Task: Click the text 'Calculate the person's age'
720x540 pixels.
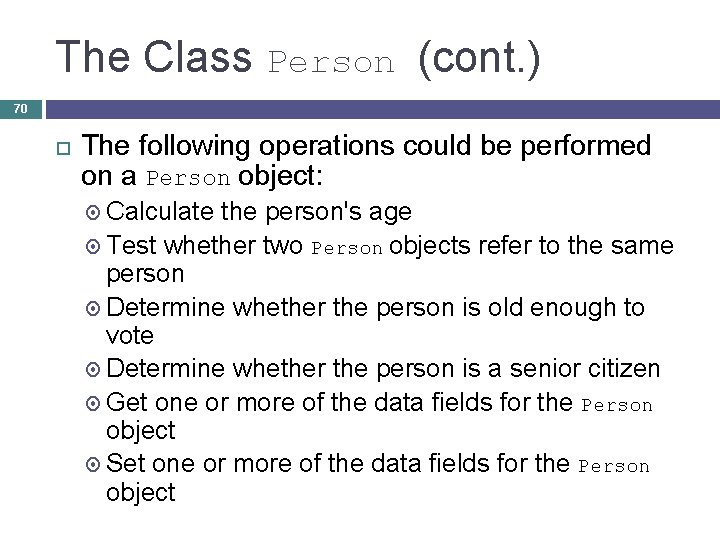Action: tap(258, 212)
